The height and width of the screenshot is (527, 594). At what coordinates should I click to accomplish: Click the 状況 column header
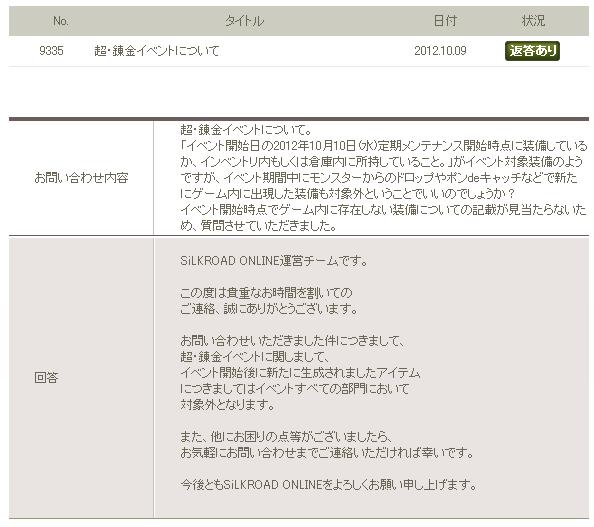tap(533, 21)
